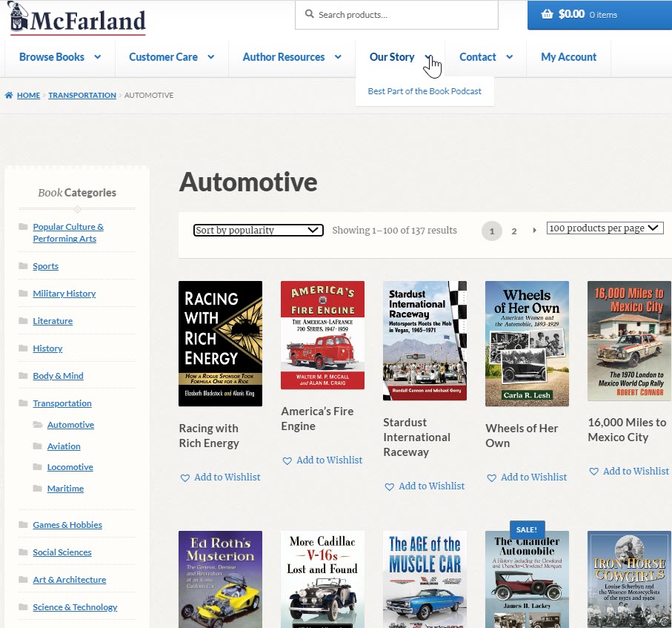Open the Stardust International Raceway cover
Image resolution: width=672 pixels, height=628 pixels.
tap(425, 340)
